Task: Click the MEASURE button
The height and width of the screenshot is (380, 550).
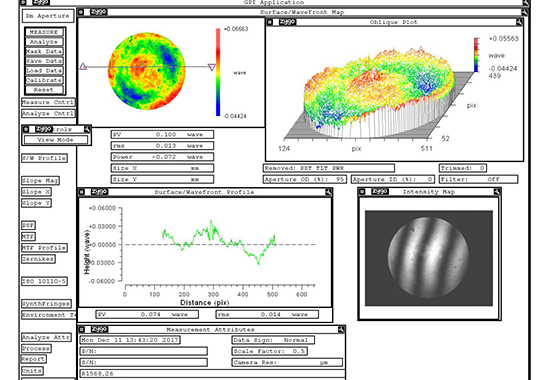Action: pos(44,32)
